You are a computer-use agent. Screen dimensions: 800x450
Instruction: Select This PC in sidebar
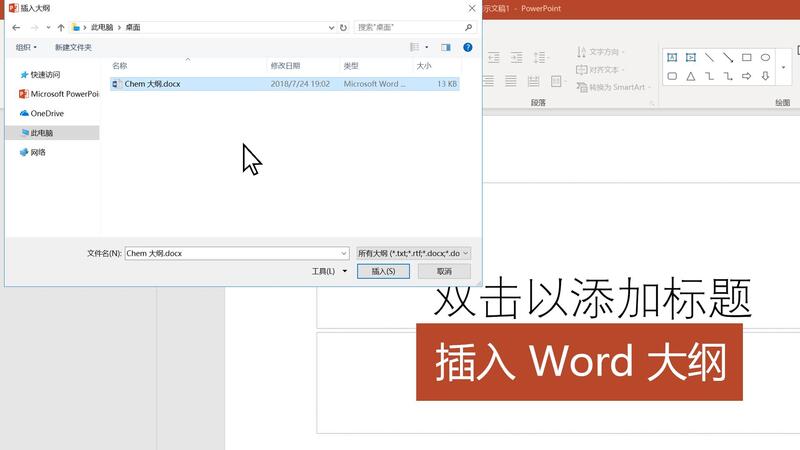(52, 133)
